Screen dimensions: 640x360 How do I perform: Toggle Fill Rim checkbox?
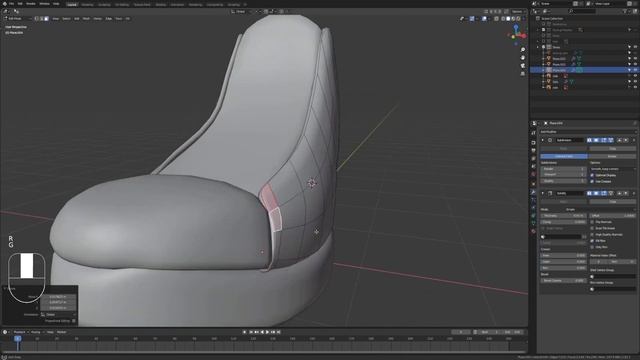pyautogui.click(x=592, y=241)
